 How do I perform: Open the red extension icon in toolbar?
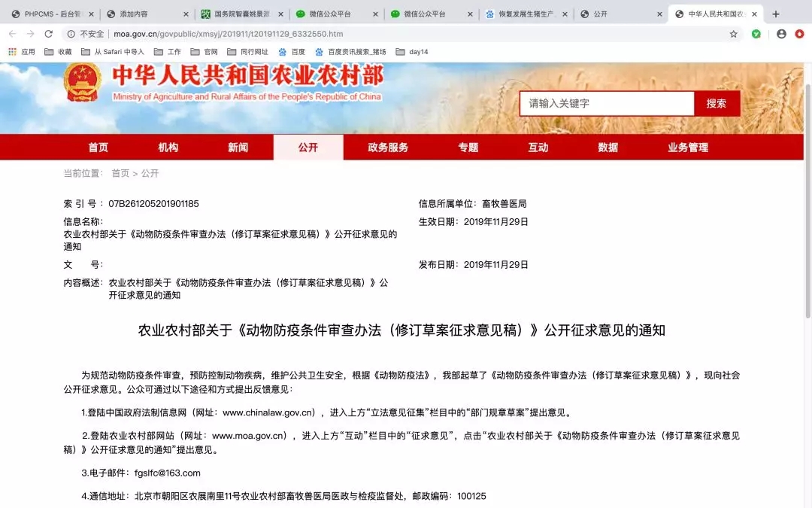[x=799, y=34]
